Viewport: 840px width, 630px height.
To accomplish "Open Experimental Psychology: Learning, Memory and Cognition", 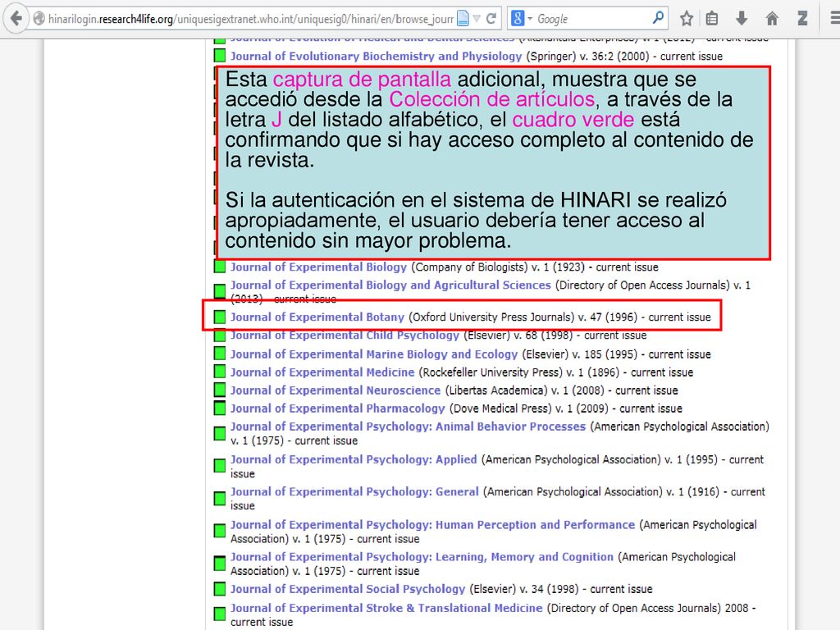I will coord(422,557).
